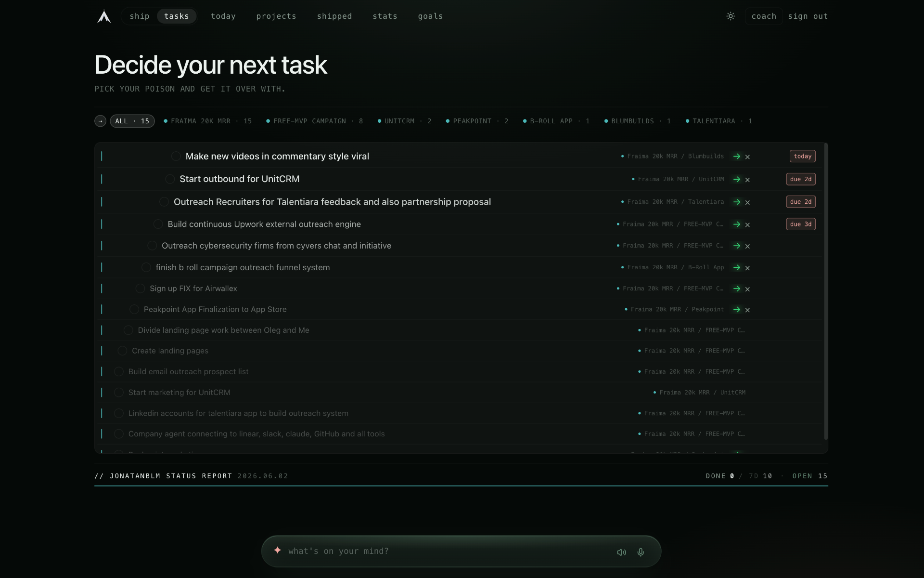Open Build email outreach prospect list task
Screen dimensions: 924x578
pos(188,371)
